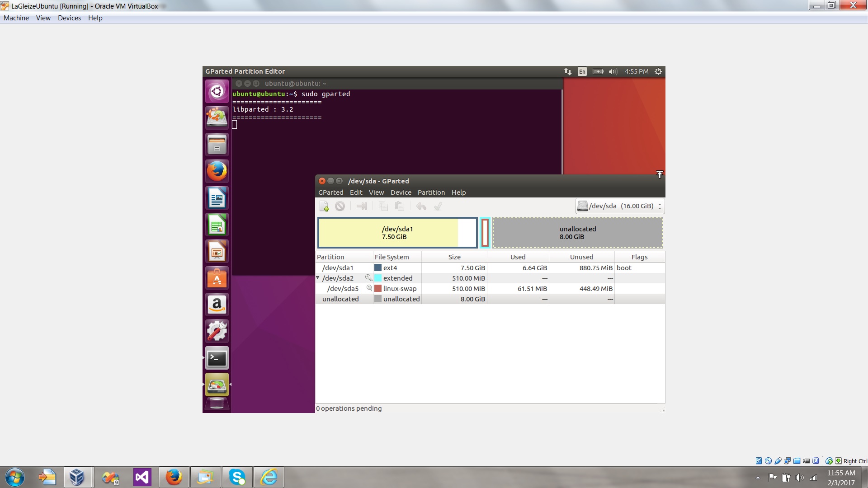868x488 pixels.
Task: Select the Resize/Move icon in GParted toolbar
Action: pyautogui.click(x=361, y=206)
